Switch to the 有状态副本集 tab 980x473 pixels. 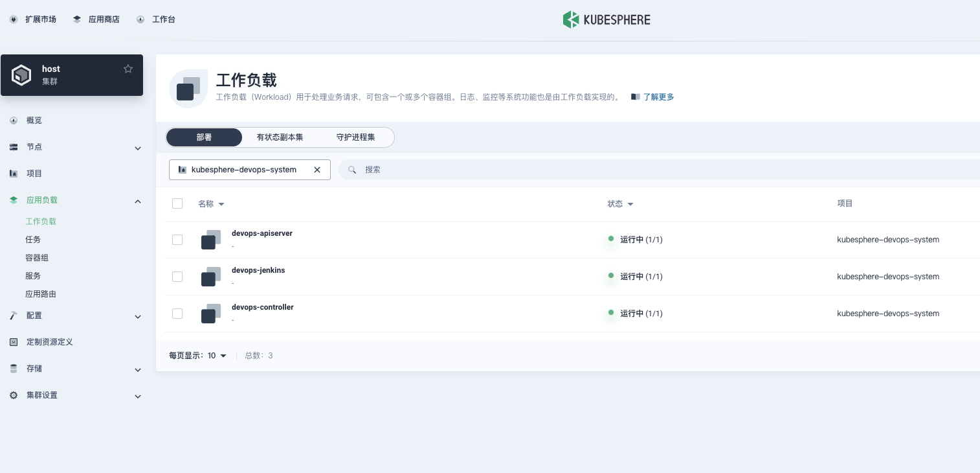280,137
